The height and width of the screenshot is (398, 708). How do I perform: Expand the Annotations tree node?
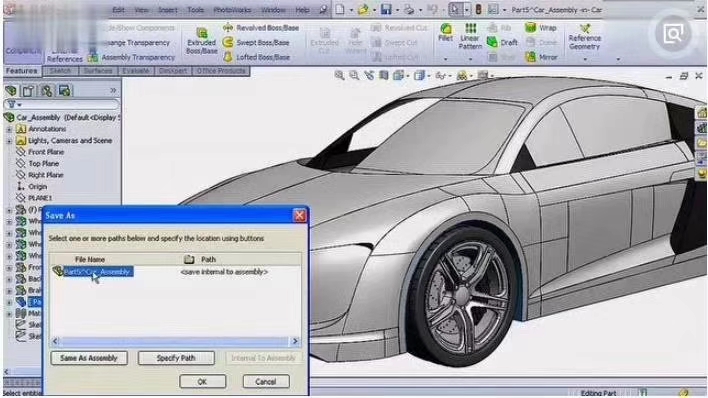click(x=9, y=129)
